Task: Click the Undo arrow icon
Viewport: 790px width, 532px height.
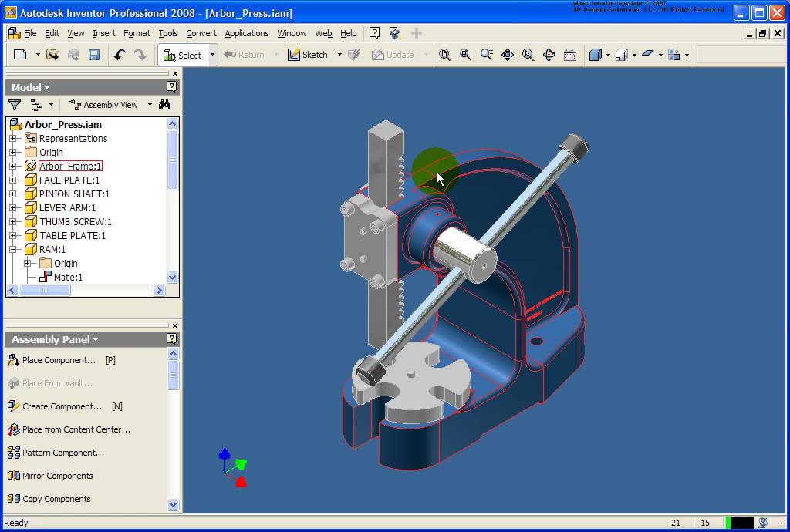Action: [x=120, y=55]
